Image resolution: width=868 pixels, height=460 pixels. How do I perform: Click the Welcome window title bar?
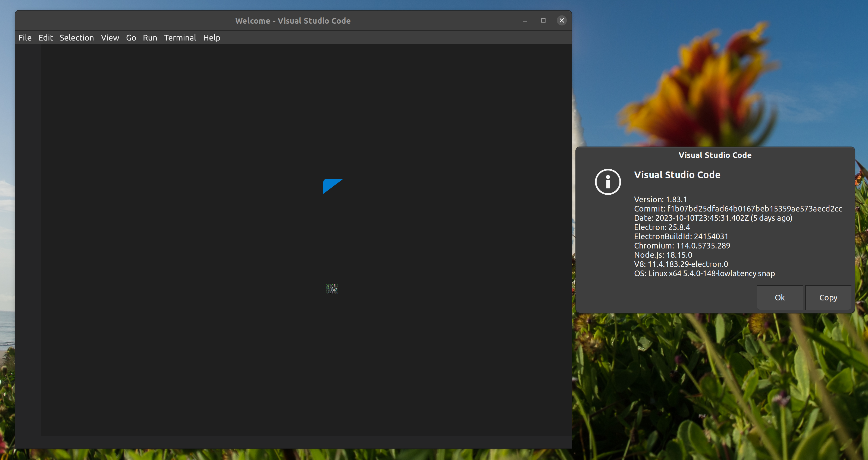click(293, 21)
